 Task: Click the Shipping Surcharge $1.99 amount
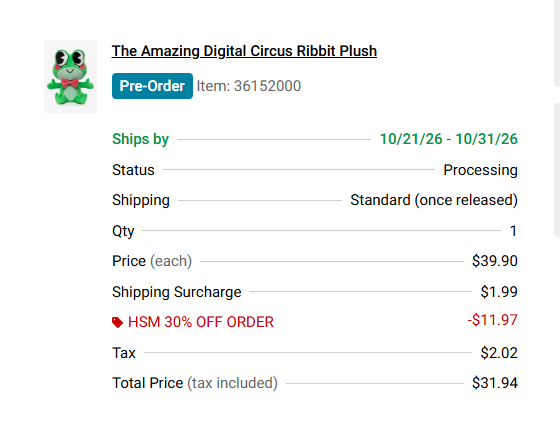(x=499, y=292)
